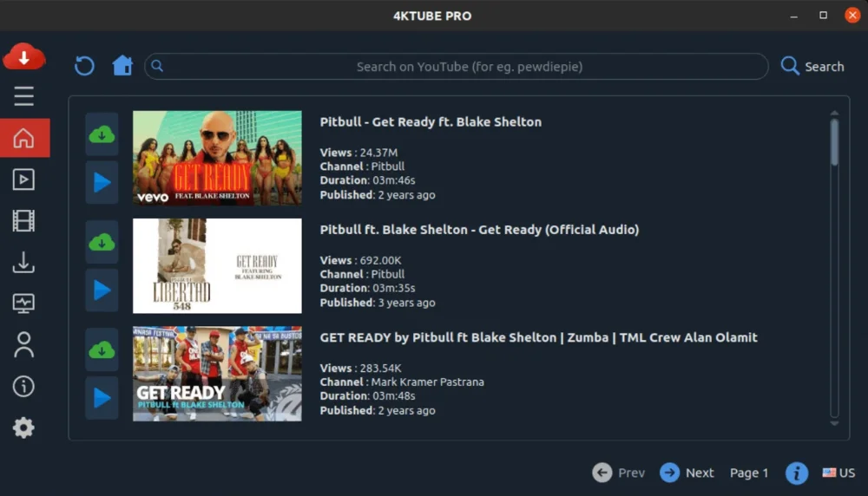
Task: Click Channel Mark Kramer Pastrana text
Action: coord(402,382)
